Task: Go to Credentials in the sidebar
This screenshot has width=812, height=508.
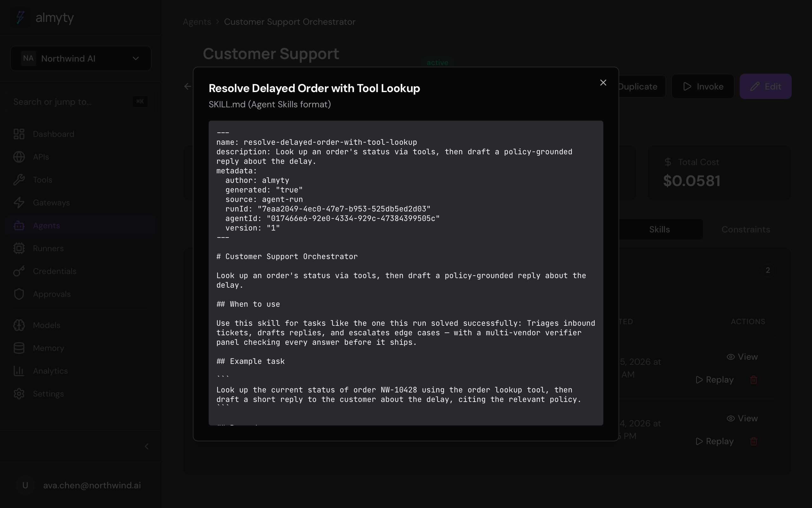Action: [x=81, y=271]
